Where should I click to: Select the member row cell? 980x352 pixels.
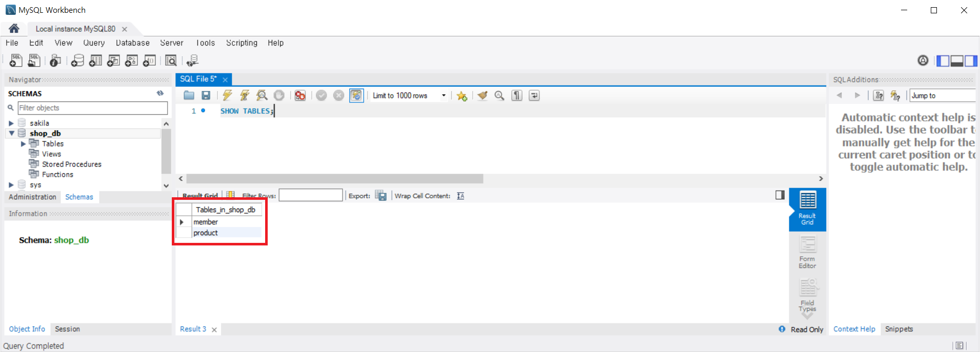[x=227, y=222]
